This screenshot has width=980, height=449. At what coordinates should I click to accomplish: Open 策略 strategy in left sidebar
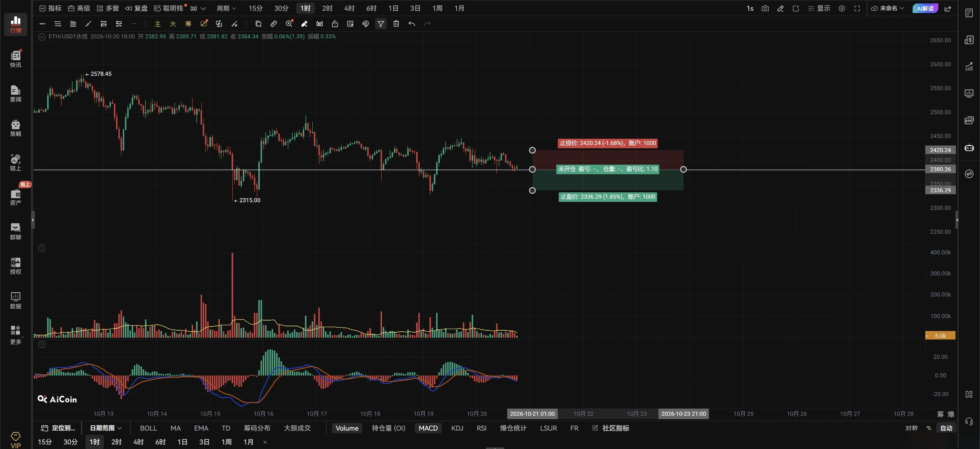click(x=16, y=128)
